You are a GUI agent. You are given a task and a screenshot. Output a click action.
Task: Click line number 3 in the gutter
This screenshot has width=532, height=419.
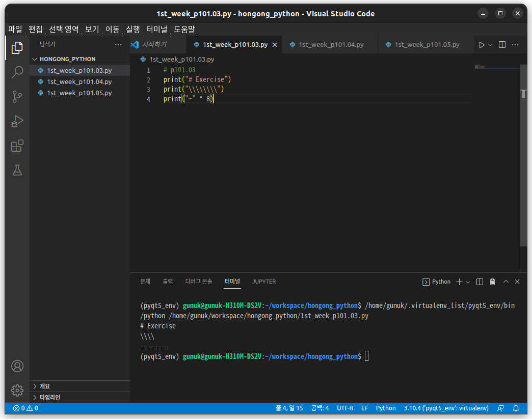coord(148,90)
